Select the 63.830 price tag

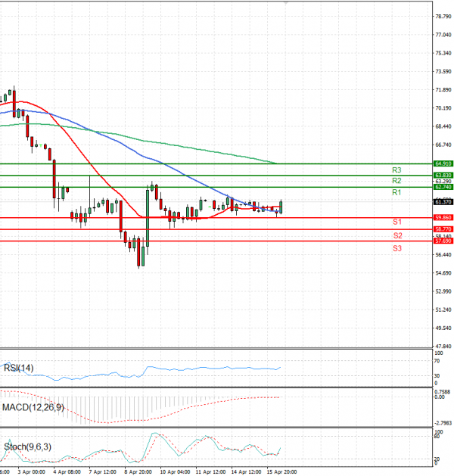coord(443,175)
